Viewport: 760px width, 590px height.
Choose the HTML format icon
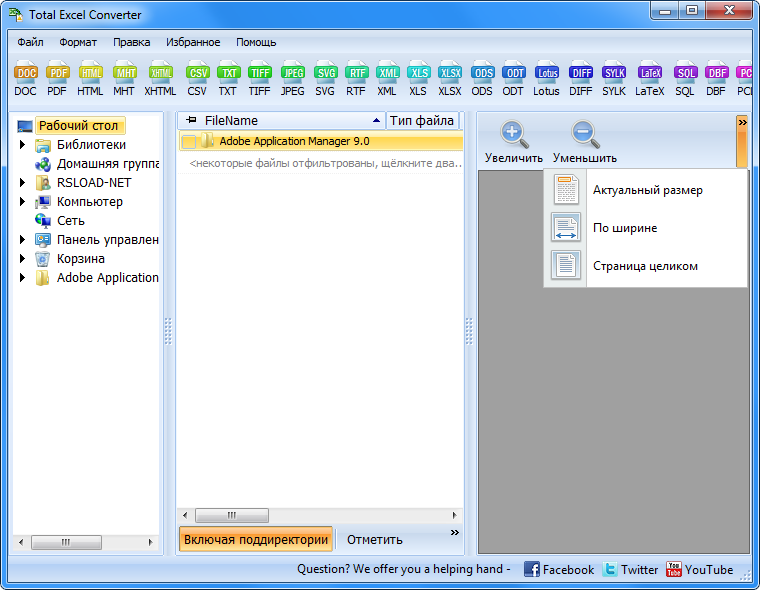click(90, 78)
